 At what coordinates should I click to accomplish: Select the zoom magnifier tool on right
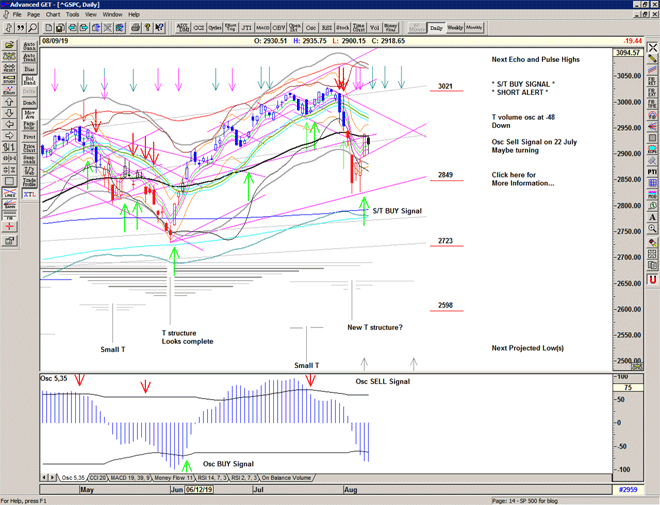click(652, 229)
